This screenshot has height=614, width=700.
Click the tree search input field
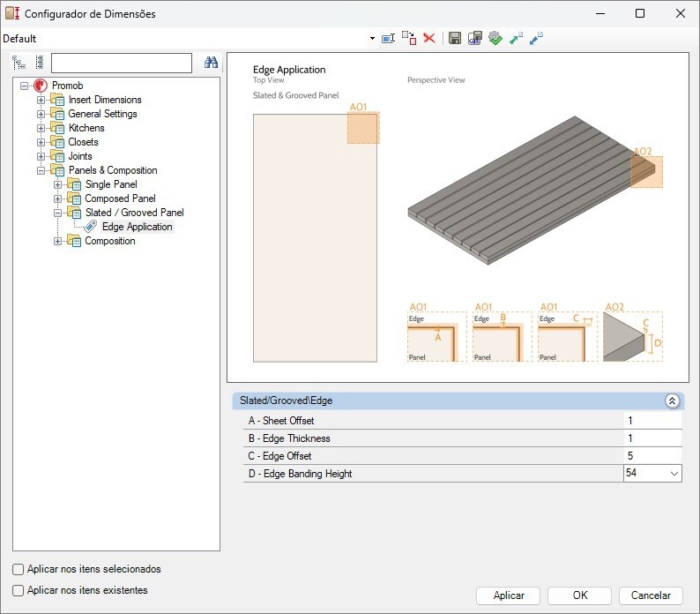(x=122, y=63)
